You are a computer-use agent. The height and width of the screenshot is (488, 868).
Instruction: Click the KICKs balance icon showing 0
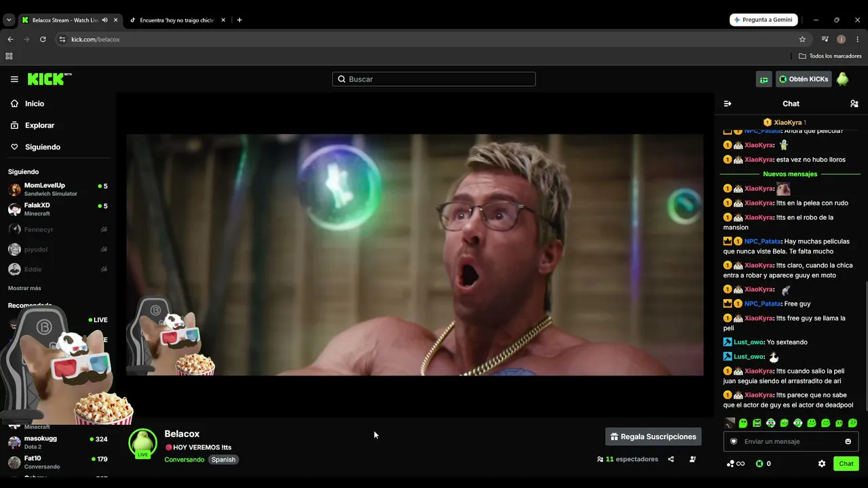pyautogui.click(x=759, y=464)
